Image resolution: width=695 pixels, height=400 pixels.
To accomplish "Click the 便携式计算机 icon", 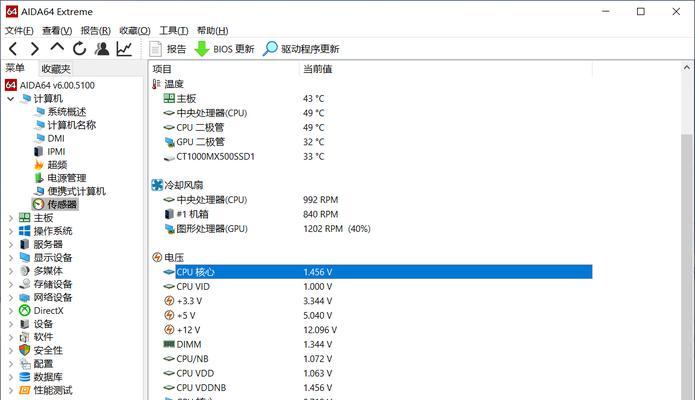I will tap(39, 191).
